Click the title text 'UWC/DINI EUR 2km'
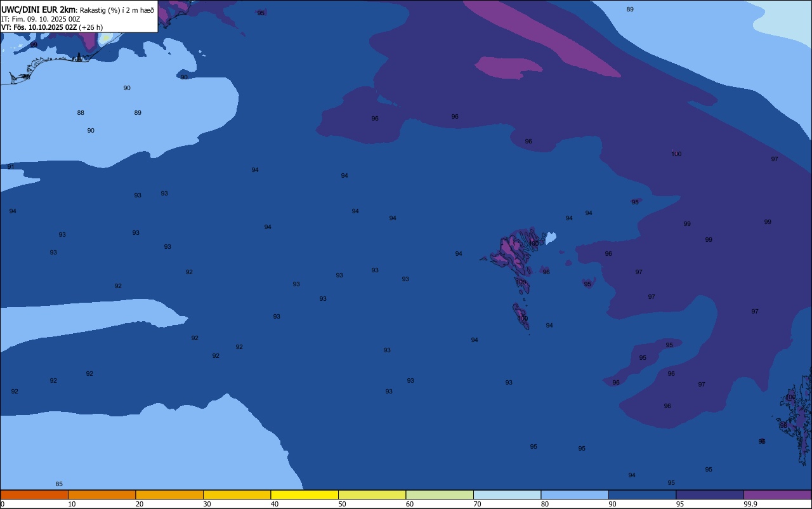The image size is (812, 509). (39, 10)
